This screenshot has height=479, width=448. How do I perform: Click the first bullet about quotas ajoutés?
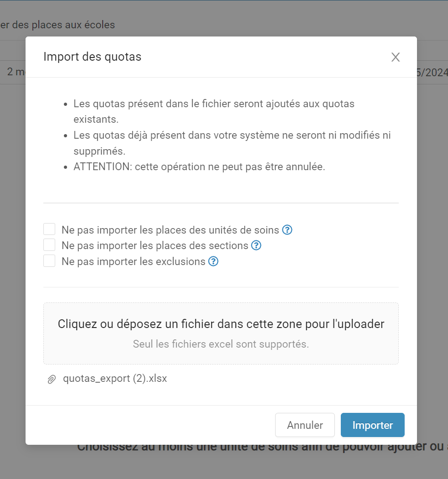[214, 111]
